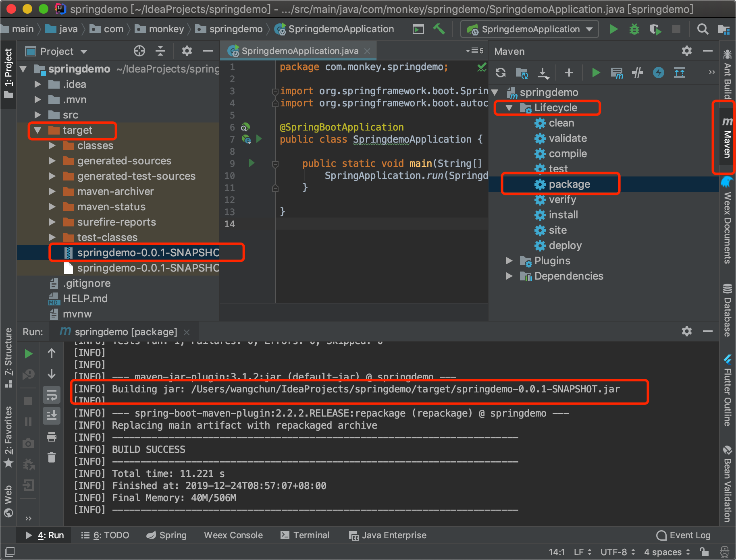The height and width of the screenshot is (560, 736).
Task: Open the Spring tool window
Action: tap(166, 535)
